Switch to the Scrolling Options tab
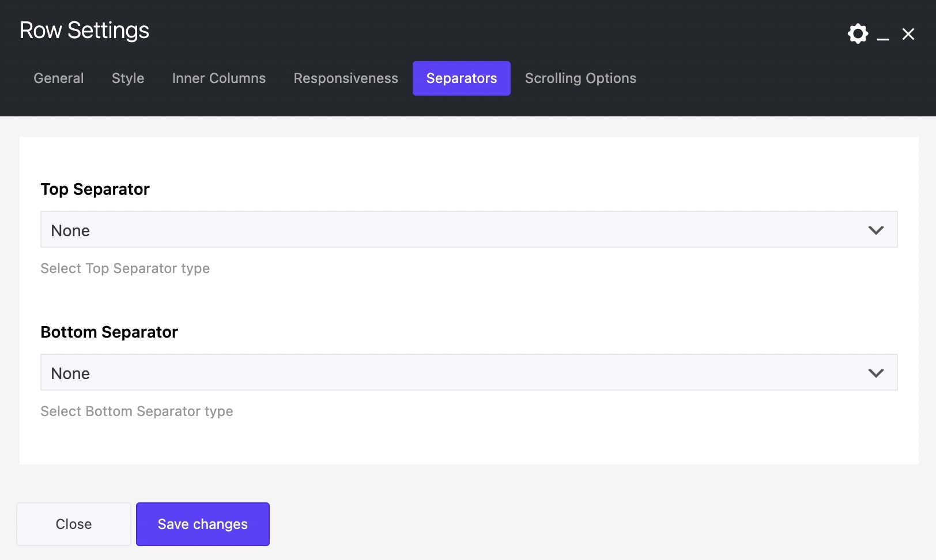Screen dimensions: 936x560 [x=580, y=78]
